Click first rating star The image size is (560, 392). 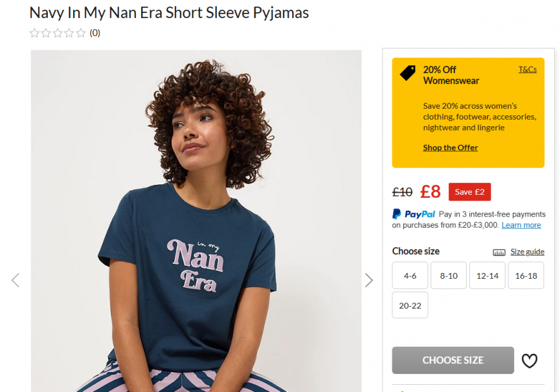[34, 33]
